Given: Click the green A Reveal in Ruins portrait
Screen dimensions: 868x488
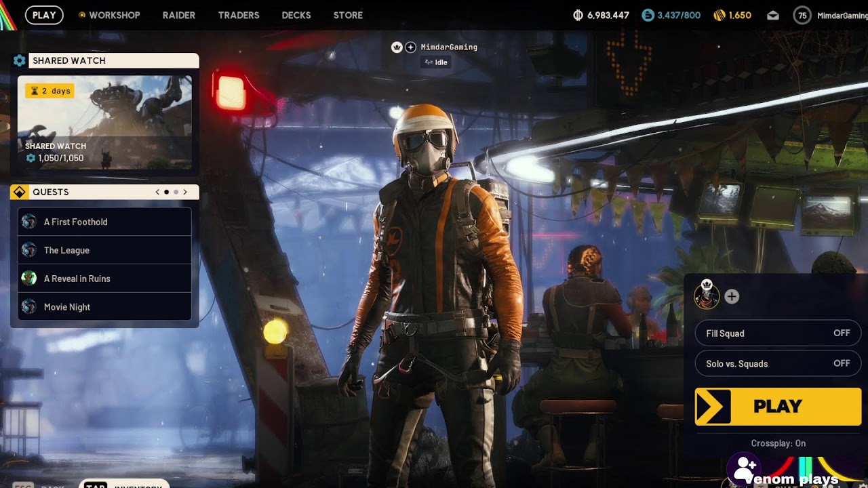Looking at the screenshot, I should (28, 279).
